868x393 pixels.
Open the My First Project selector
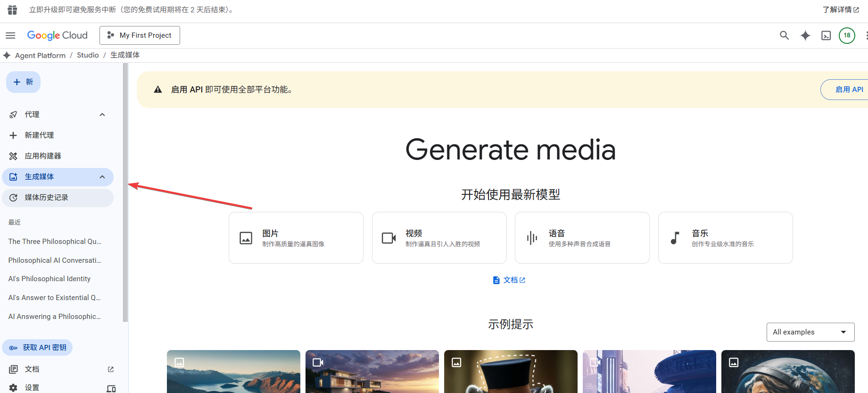click(140, 35)
